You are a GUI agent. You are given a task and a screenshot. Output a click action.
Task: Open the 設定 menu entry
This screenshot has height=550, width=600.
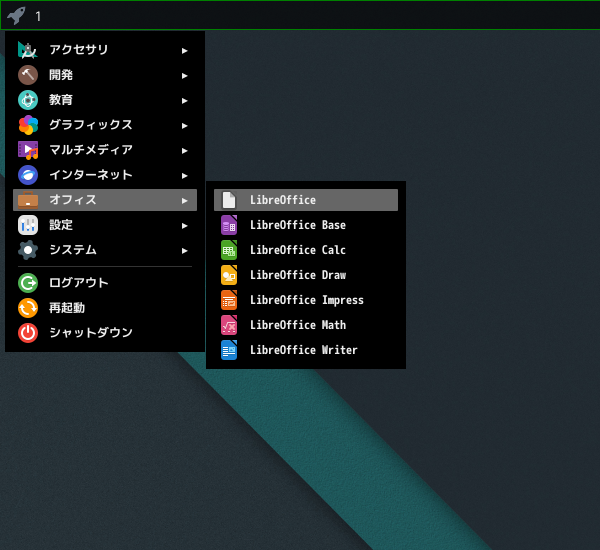point(105,225)
